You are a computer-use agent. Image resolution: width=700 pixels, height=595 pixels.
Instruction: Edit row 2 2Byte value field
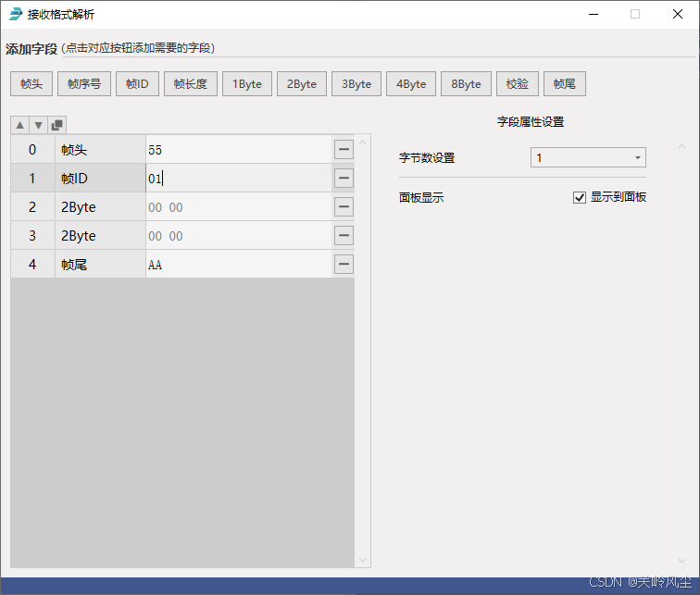[x=239, y=206]
